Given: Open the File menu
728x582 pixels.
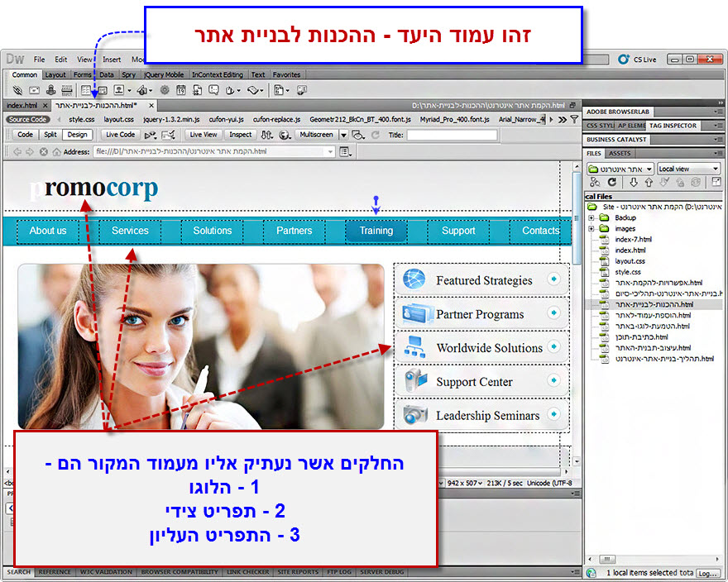Looking at the screenshot, I should click(39, 60).
